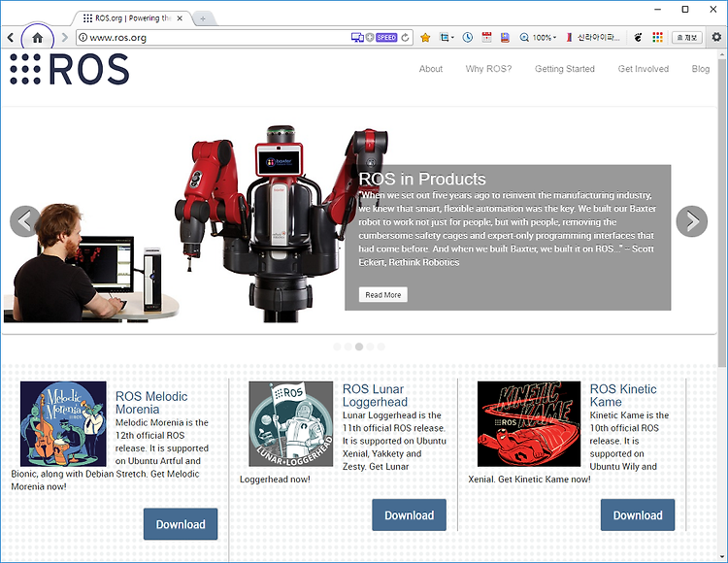Image resolution: width=728 pixels, height=563 pixels.
Task: Open a new tab with the plus button
Action: [x=203, y=18]
